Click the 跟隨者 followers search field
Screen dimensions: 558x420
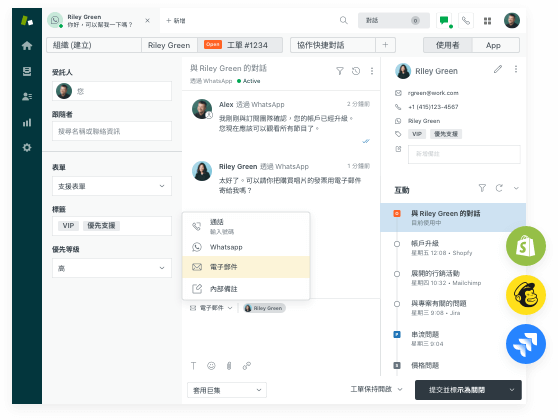tap(112, 131)
